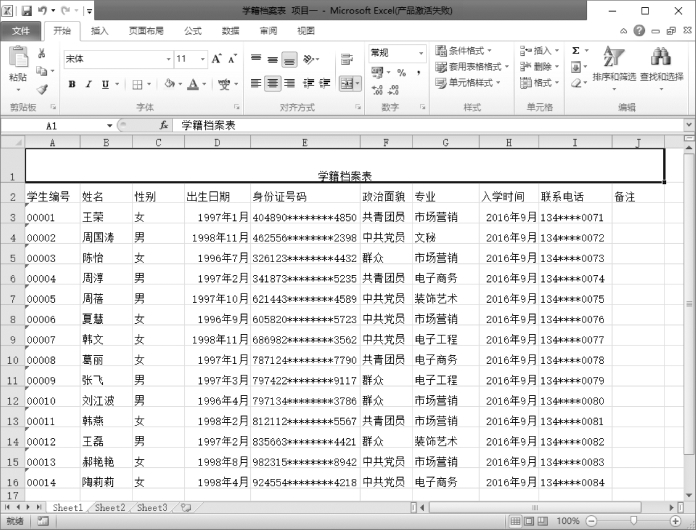Click the fx insert function icon
Image resolution: width=696 pixels, height=530 pixels.
click(164, 126)
